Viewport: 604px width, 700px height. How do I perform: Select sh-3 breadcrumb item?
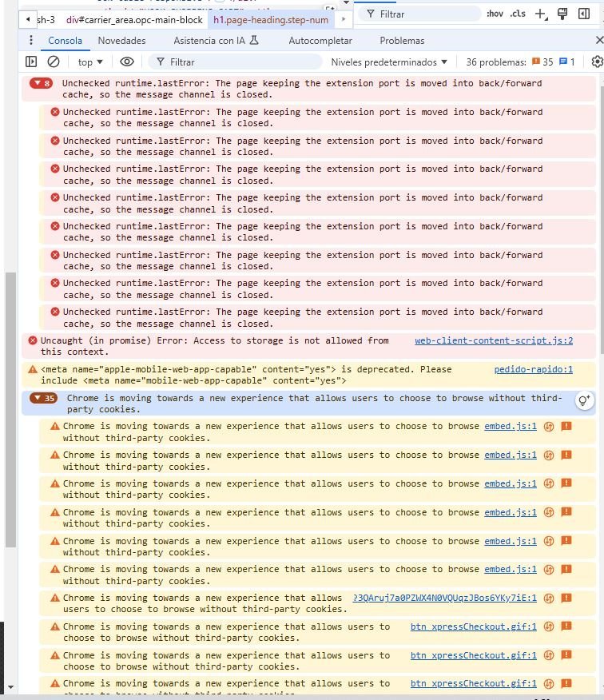[46, 20]
